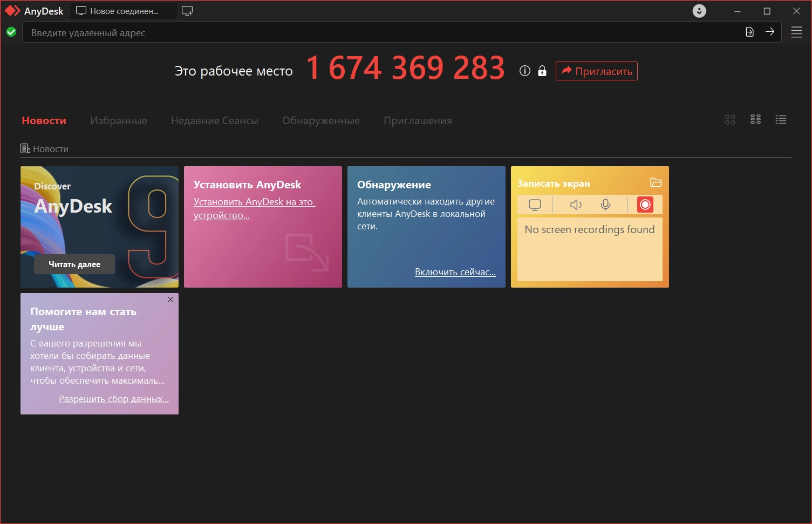This screenshot has height=524, width=812.
Task: Open the new session tab plus-monitor icon
Action: (x=187, y=11)
